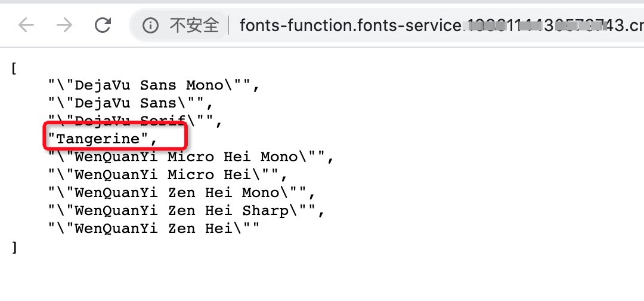Screen dimensions: 644x301
Task: Click the WenQuanYi Zen Hei Sharp line
Action: [x=187, y=211]
